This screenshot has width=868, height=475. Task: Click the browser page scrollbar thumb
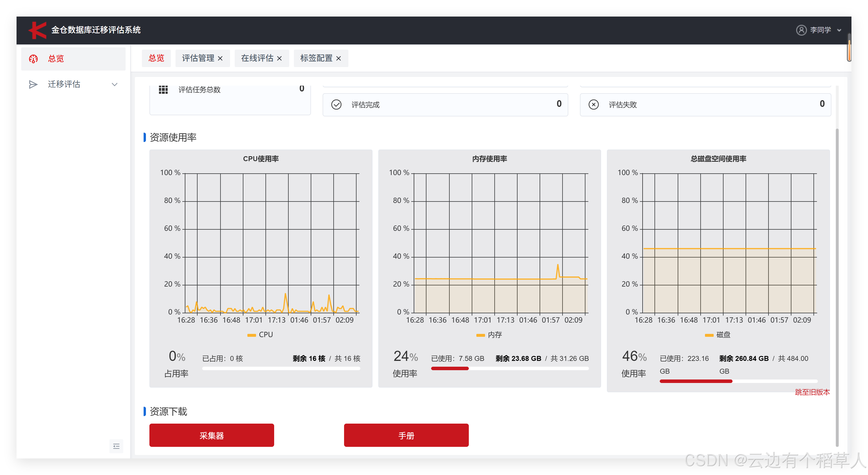point(849,47)
